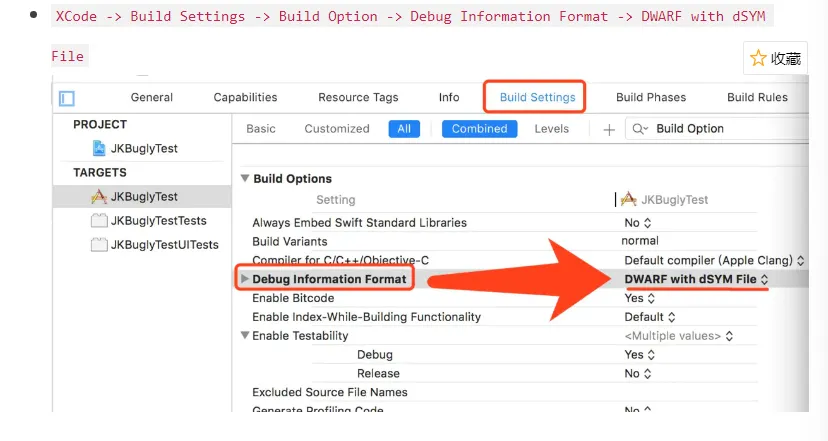Image resolution: width=828 pixels, height=441 pixels.
Task: Click the PROJECT section header
Action: (x=100, y=124)
